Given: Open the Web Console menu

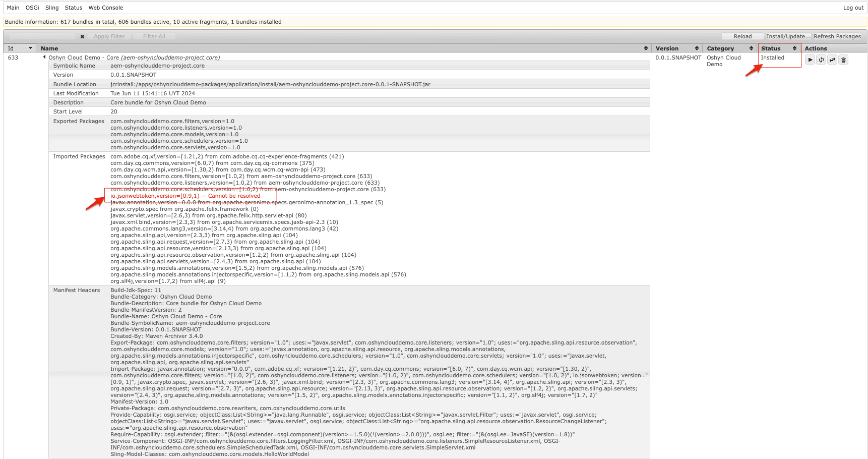Looking at the screenshot, I should (106, 8).
